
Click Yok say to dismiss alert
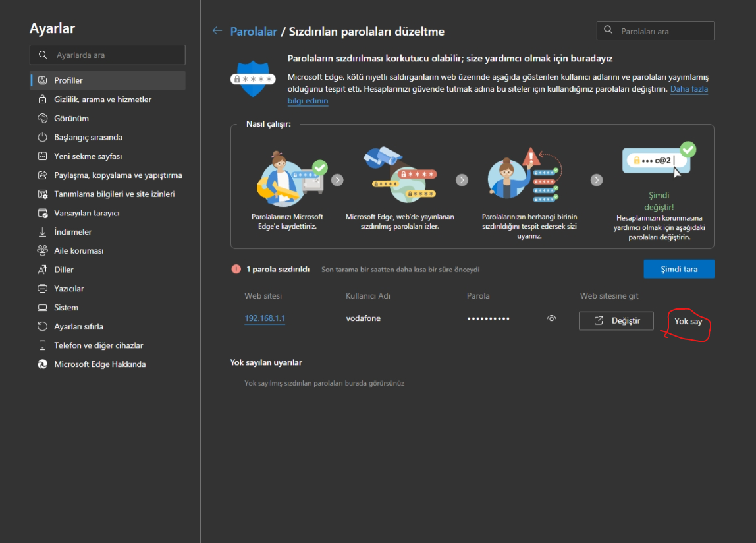688,321
